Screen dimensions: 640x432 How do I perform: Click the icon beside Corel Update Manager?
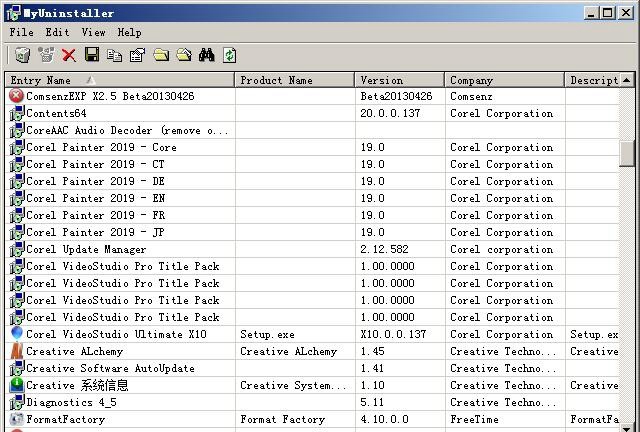click(17, 249)
